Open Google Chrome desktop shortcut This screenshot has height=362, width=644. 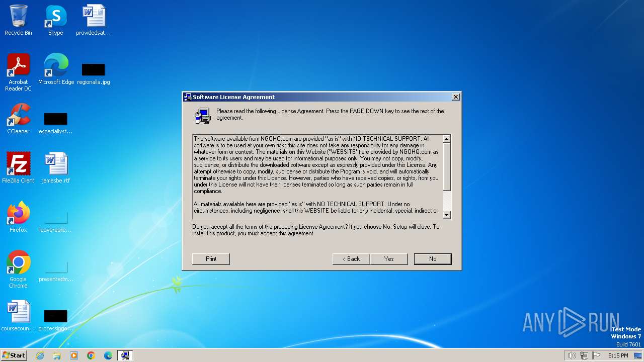[x=18, y=269]
